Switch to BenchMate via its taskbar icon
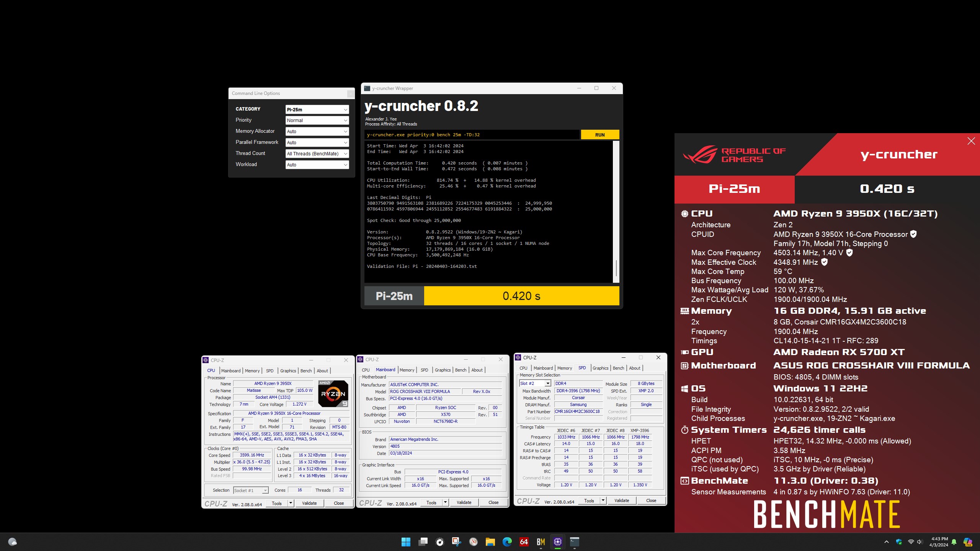This screenshot has width=980, height=551. tap(541, 542)
